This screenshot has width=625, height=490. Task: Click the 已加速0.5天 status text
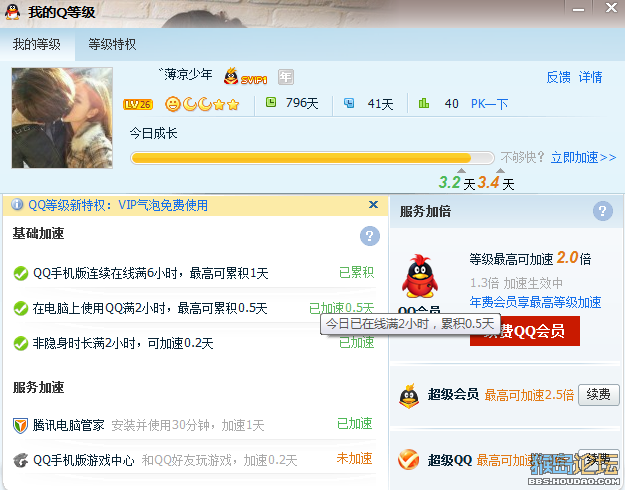342,308
